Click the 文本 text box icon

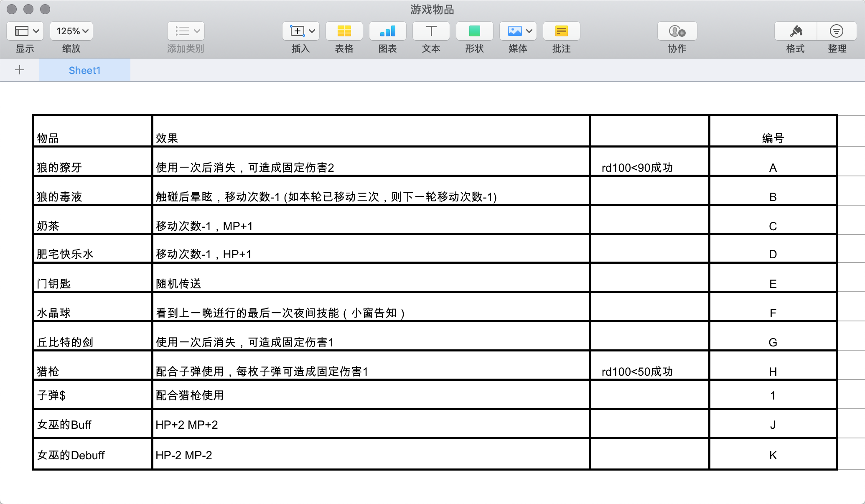(x=431, y=31)
